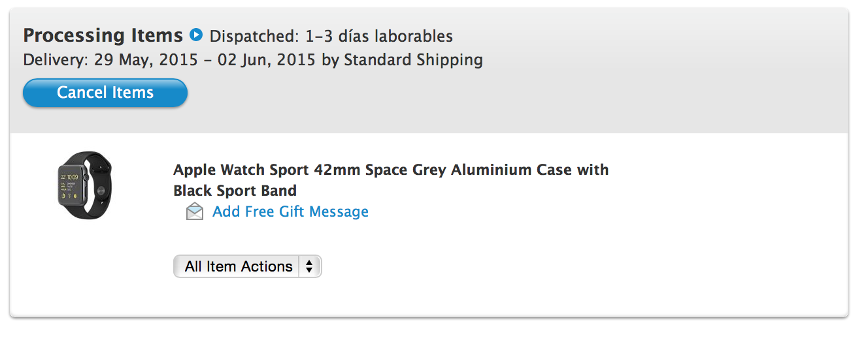Click the Apple Watch product image
Viewport: 868px width, 342px height.
(84, 185)
